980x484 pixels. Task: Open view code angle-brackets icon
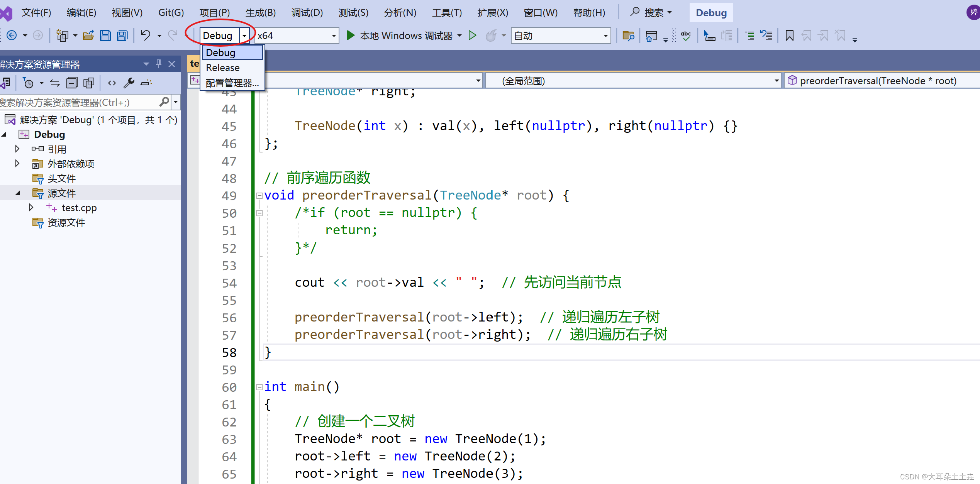click(112, 83)
